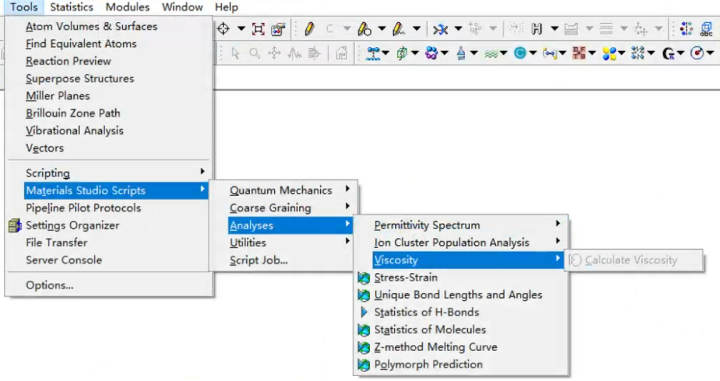Image resolution: width=720 pixels, height=381 pixels.
Task: Click the Clean structure toolbar icon
Action: tap(440, 29)
